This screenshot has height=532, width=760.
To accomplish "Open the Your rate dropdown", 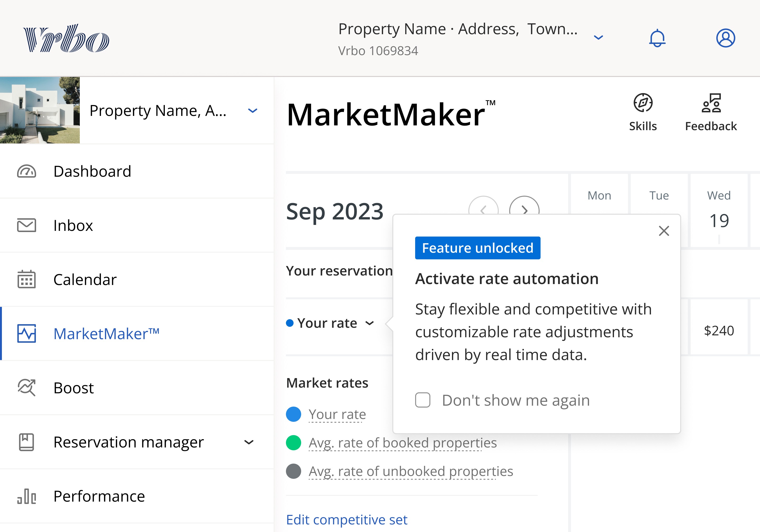I will pyautogui.click(x=369, y=323).
